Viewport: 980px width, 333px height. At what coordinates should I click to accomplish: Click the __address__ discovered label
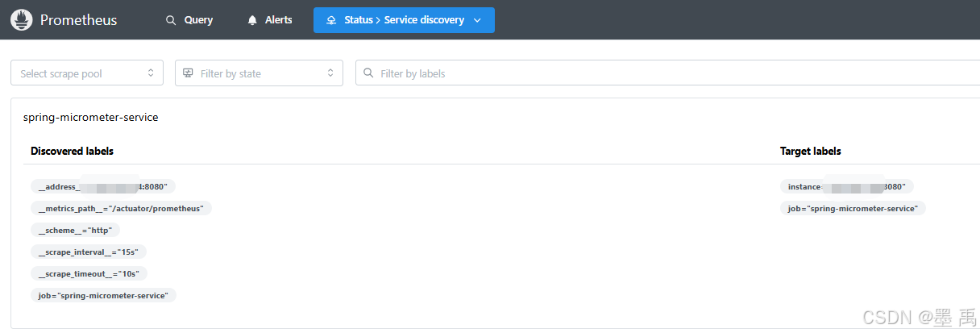click(103, 186)
